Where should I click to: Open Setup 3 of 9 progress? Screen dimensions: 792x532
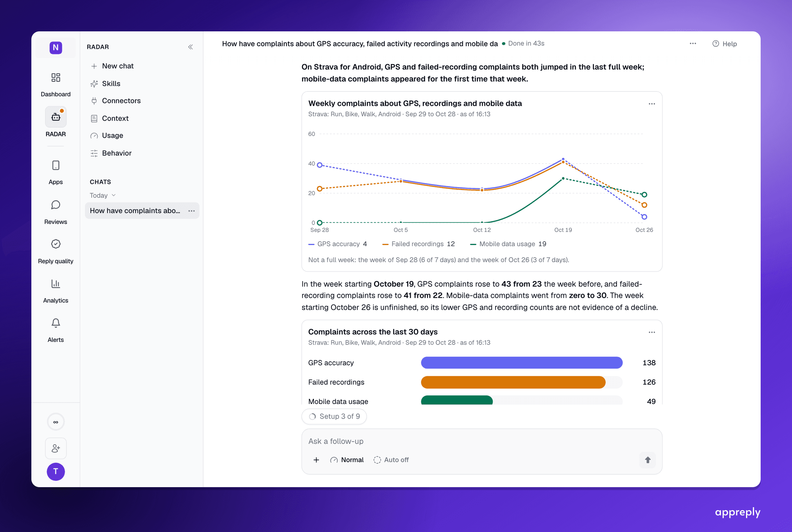pos(334,416)
